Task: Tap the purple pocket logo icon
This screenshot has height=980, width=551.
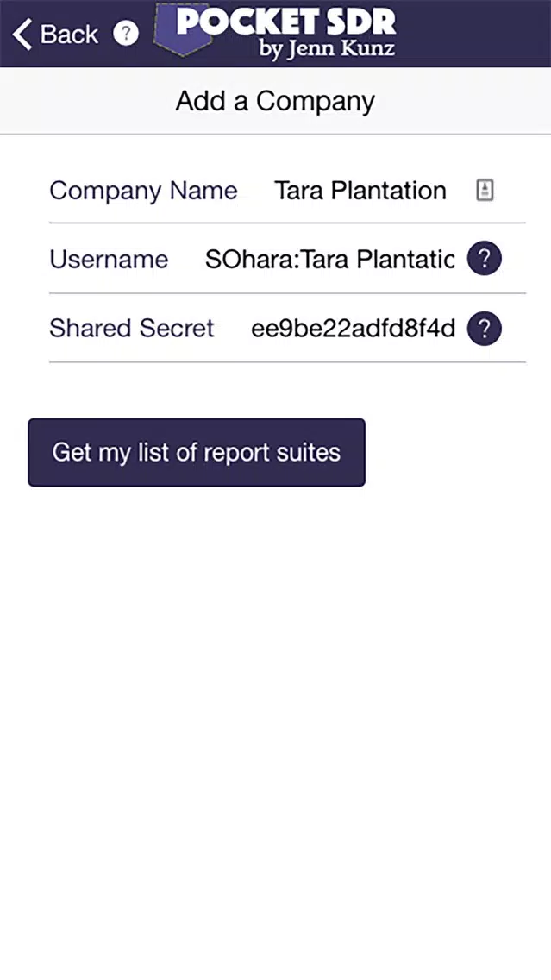Action: 184,28
